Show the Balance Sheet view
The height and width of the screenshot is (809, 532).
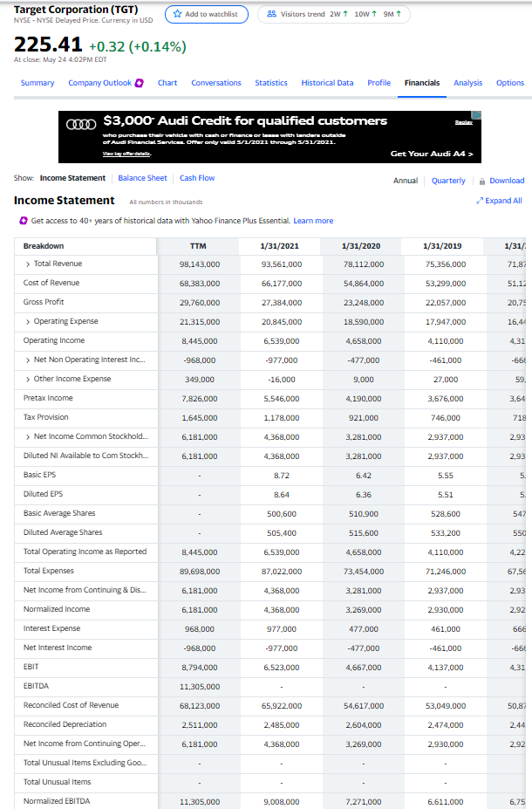142,178
